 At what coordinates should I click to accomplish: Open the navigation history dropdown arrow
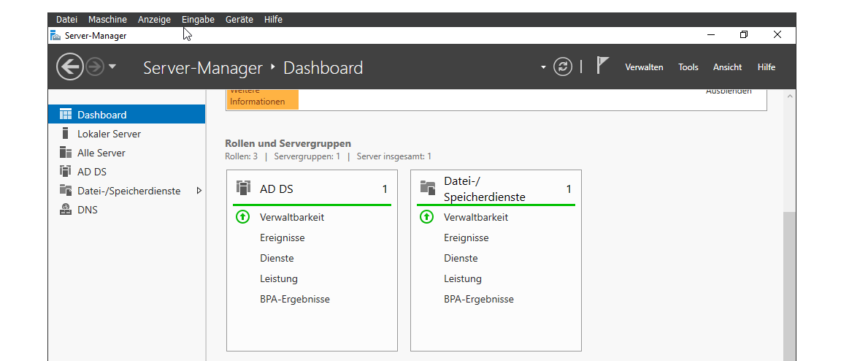coord(112,66)
